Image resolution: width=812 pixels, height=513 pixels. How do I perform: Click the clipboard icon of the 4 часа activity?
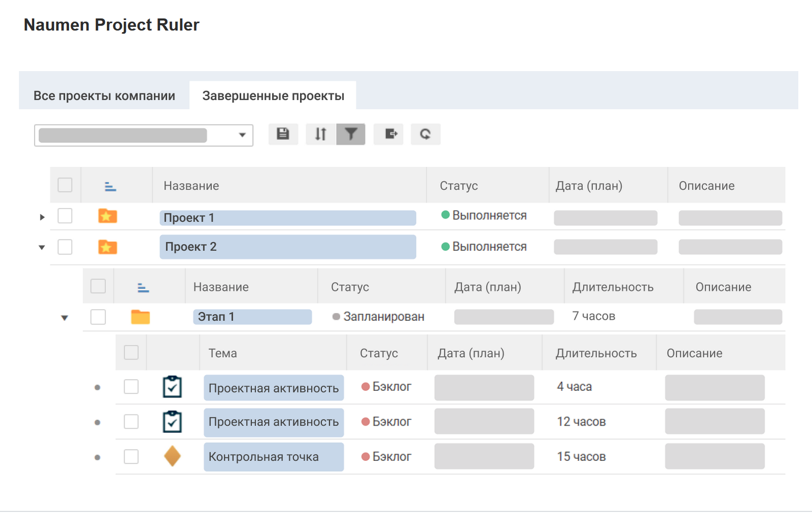click(172, 387)
